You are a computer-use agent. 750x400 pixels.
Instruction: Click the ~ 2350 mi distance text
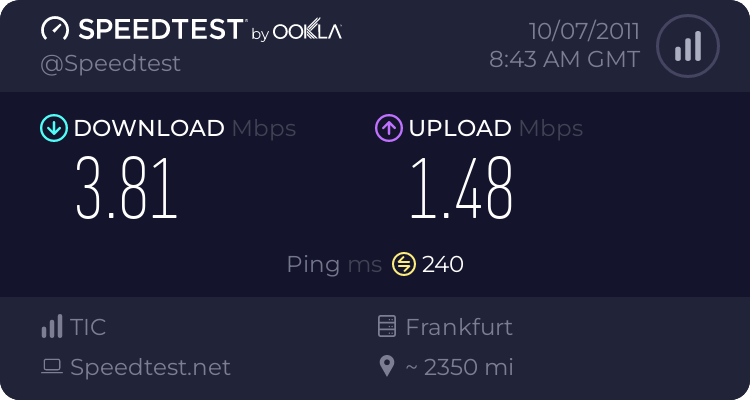(x=459, y=367)
